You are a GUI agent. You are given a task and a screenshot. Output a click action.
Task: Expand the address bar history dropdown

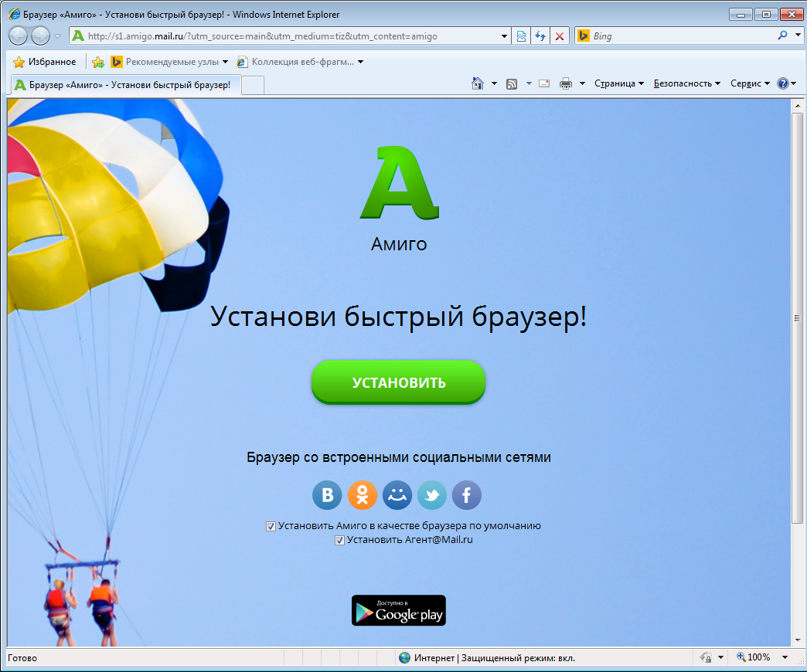click(x=505, y=36)
